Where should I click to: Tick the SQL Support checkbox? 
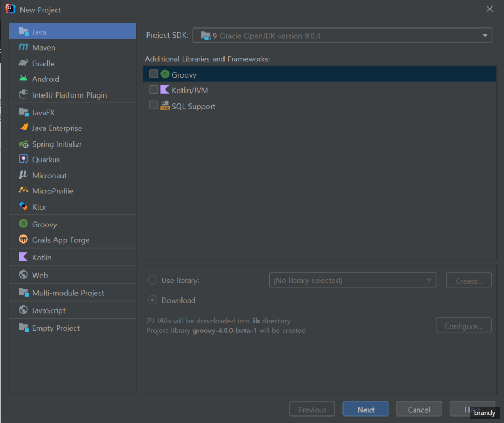[x=153, y=105]
